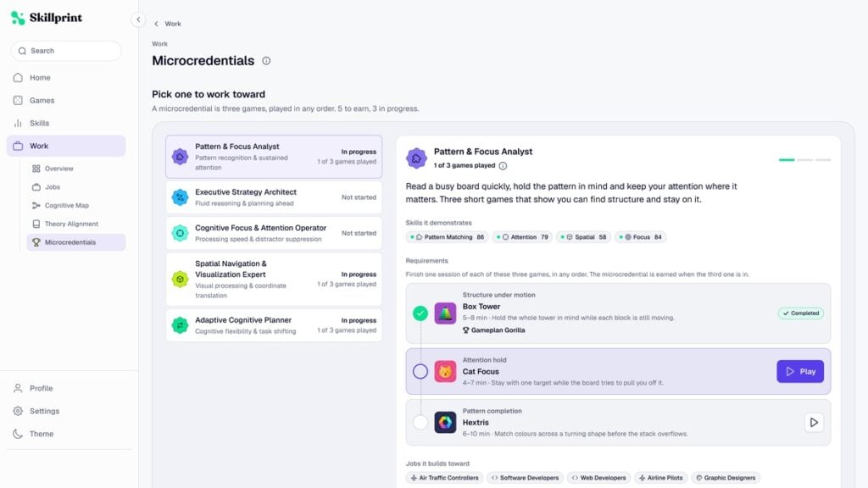Open the Air Traffic Controllers job tag

click(444, 478)
